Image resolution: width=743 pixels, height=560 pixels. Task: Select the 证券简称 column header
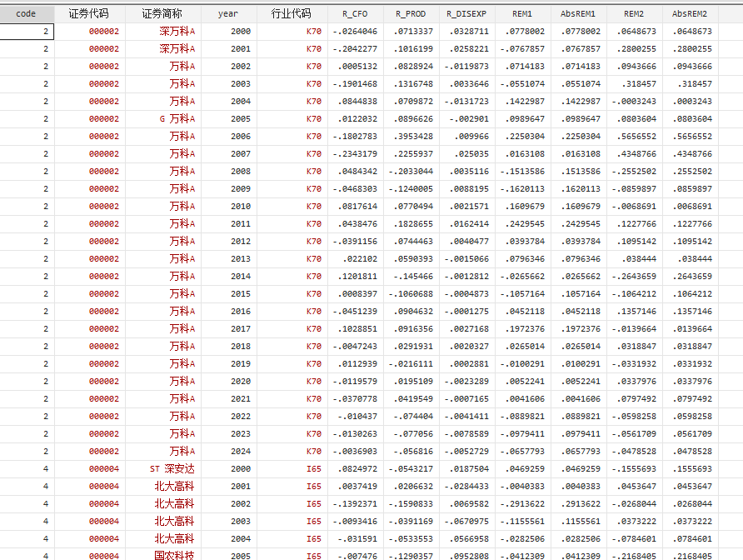point(162,14)
